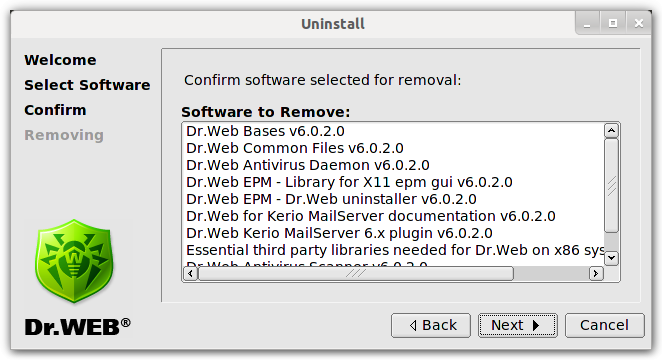Select Dr.Web Antivirus Daemon list item
This screenshot has height=360, width=662.
(x=308, y=165)
